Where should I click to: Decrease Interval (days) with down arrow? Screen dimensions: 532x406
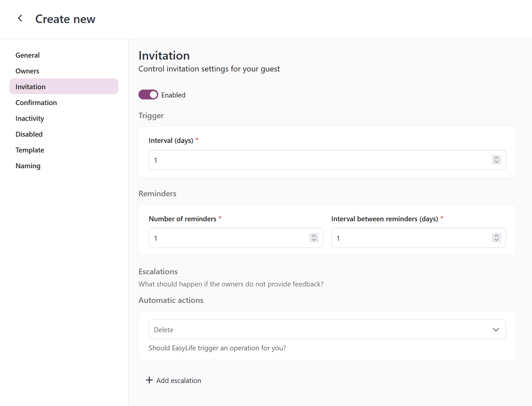click(x=496, y=162)
